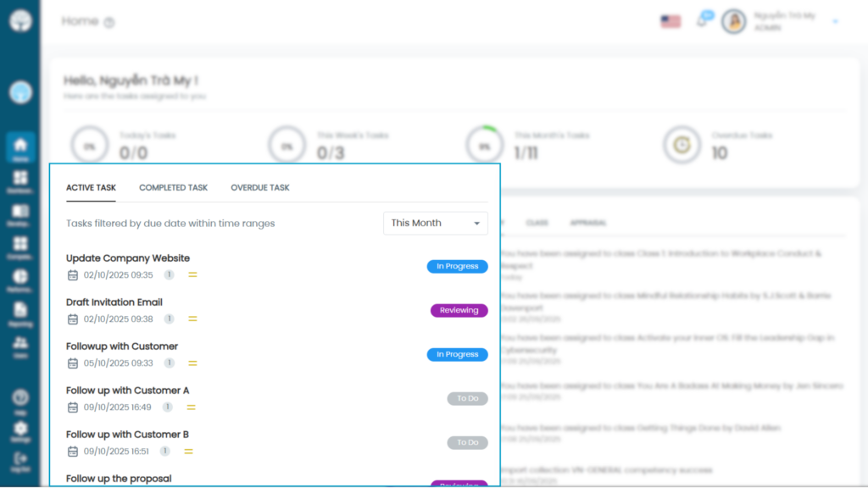Open the Update Company Website task
Screen dimensions: 868x488
[128, 258]
